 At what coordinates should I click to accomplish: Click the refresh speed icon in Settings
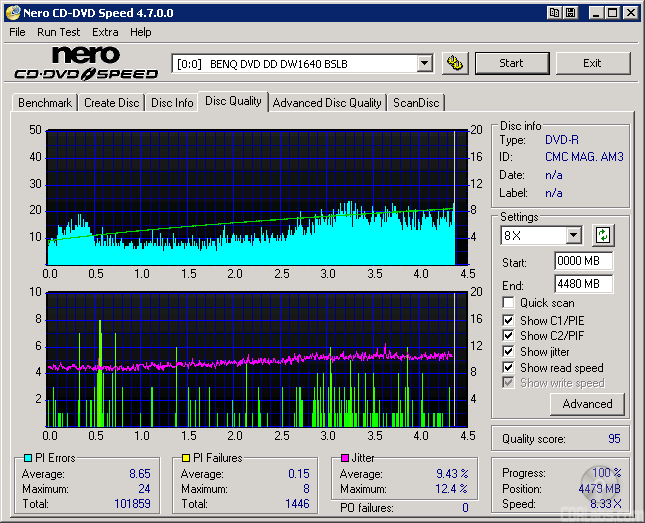point(602,236)
